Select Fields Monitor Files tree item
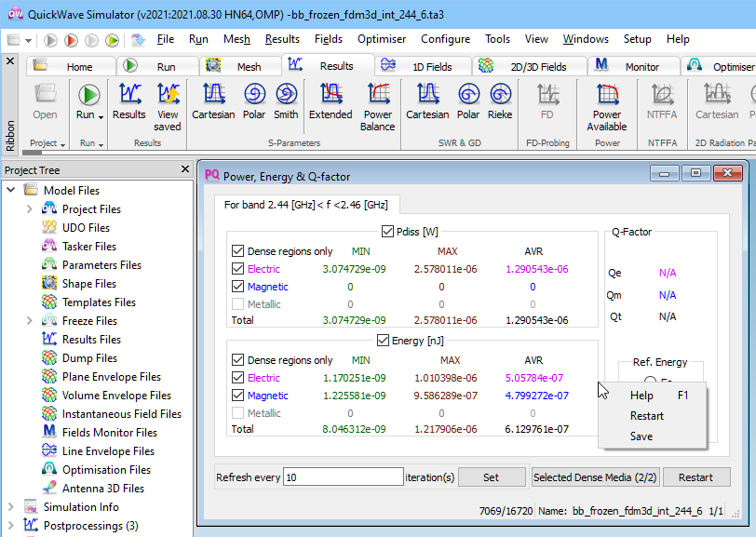756x537 pixels. click(x=110, y=433)
